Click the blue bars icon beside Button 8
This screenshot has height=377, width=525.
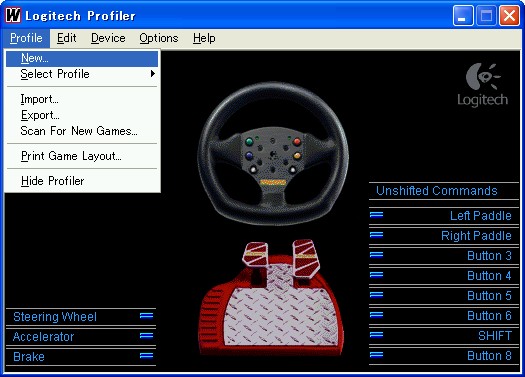click(x=376, y=355)
